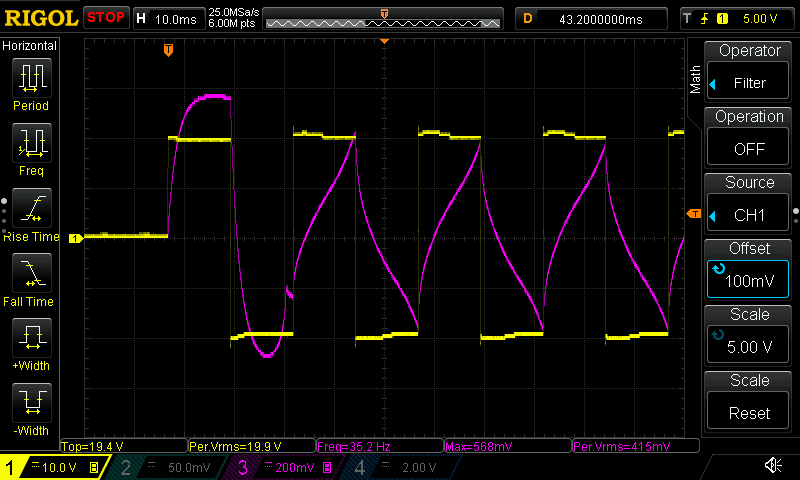The height and width of the screenshot is (480, 800).
Task: Select the Fall Time measurement icon
Action: [x=32, y=273]
